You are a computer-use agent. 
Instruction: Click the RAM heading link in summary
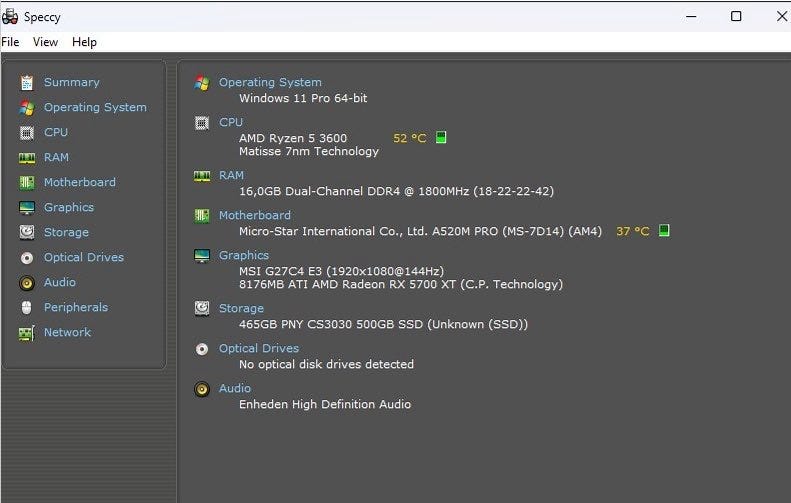click(x=231, y=175)
